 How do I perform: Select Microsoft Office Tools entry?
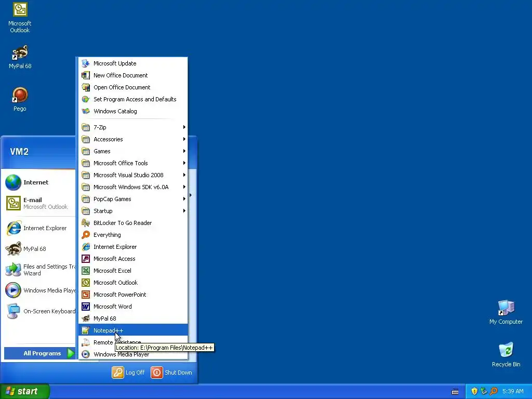(x=133, y=163)
